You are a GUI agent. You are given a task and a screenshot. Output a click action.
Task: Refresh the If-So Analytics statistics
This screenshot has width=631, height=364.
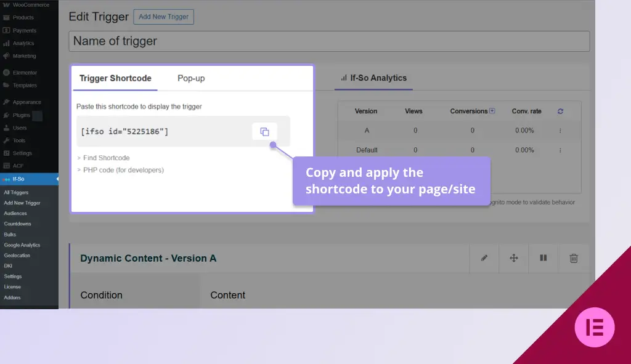560,111
